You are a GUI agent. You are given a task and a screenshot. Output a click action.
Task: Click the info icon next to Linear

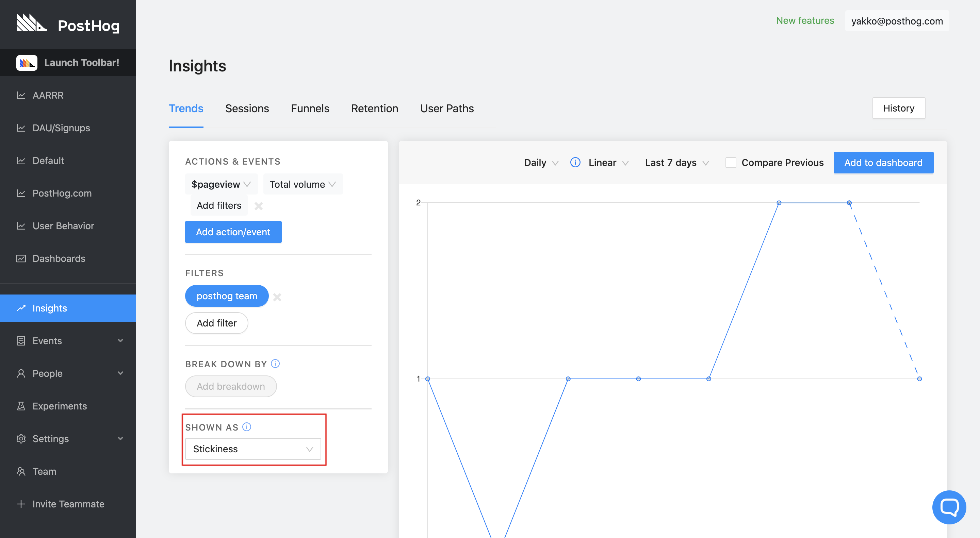(575, 162)
